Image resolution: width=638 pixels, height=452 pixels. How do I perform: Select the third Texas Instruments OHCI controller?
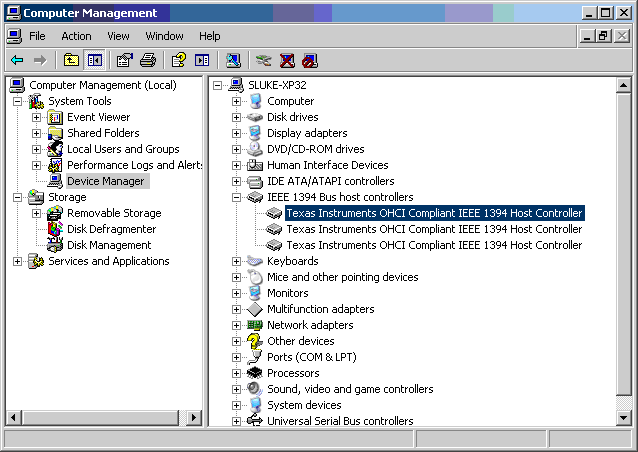[434, 245]
